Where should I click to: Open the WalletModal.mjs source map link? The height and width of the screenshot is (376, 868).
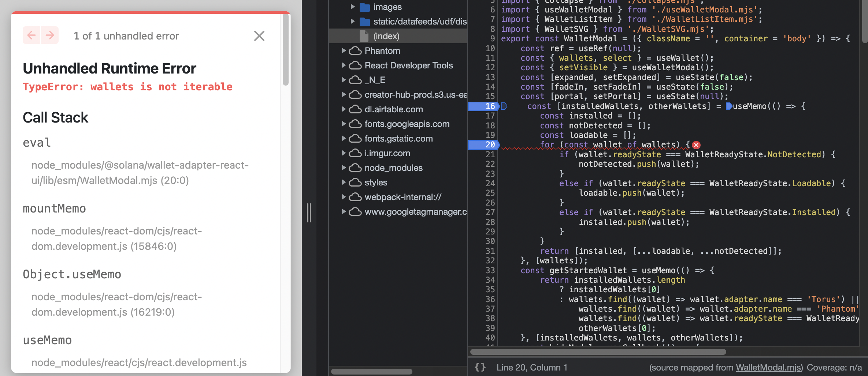pos(768,367)
